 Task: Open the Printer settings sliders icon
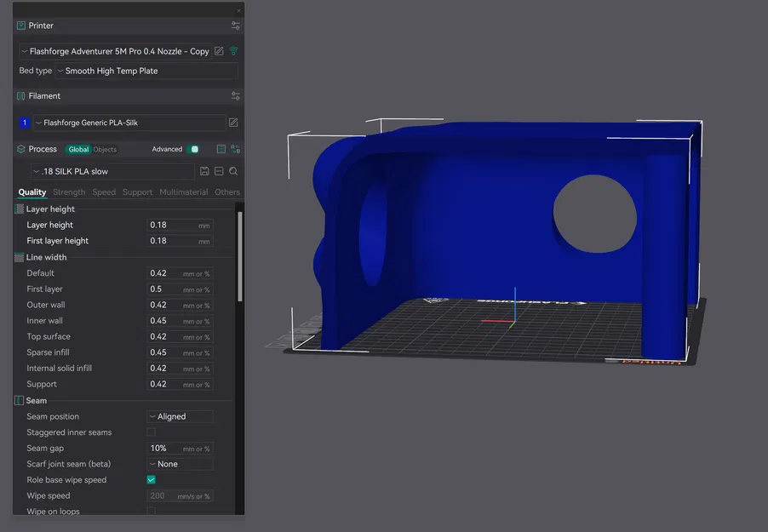click(236, 26)
